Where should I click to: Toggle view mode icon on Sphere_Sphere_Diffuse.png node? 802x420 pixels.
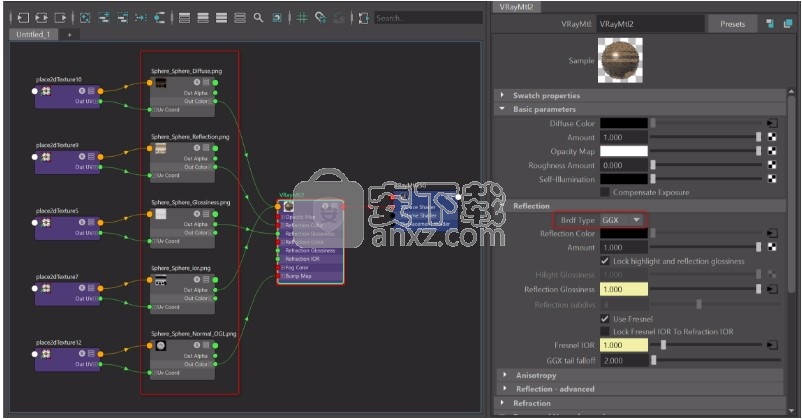(206, 82)
